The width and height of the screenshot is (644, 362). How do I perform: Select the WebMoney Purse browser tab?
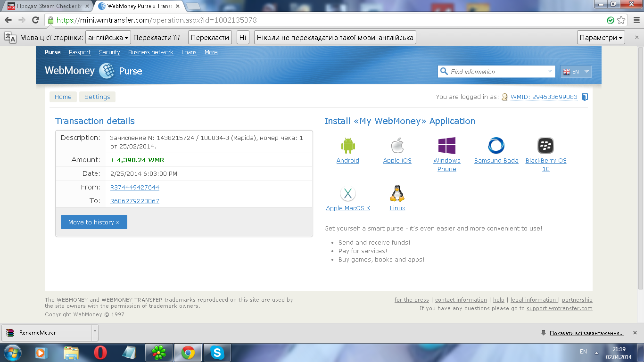tap(140, 6)
